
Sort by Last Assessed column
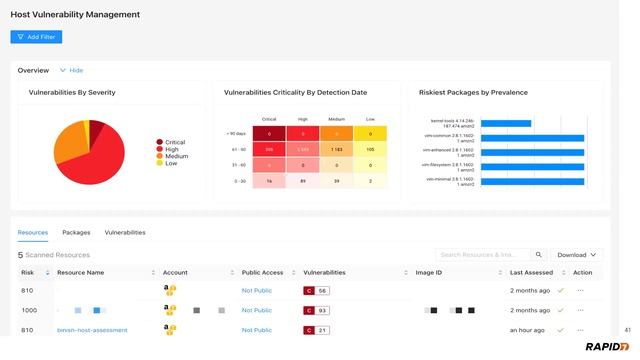coord(563,273)
